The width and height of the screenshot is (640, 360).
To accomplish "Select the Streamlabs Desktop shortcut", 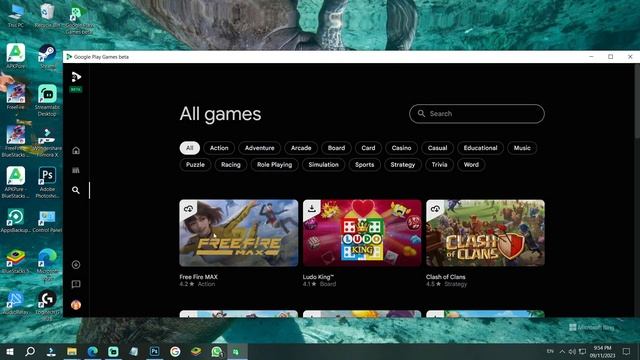I will [x=47, y=100].
